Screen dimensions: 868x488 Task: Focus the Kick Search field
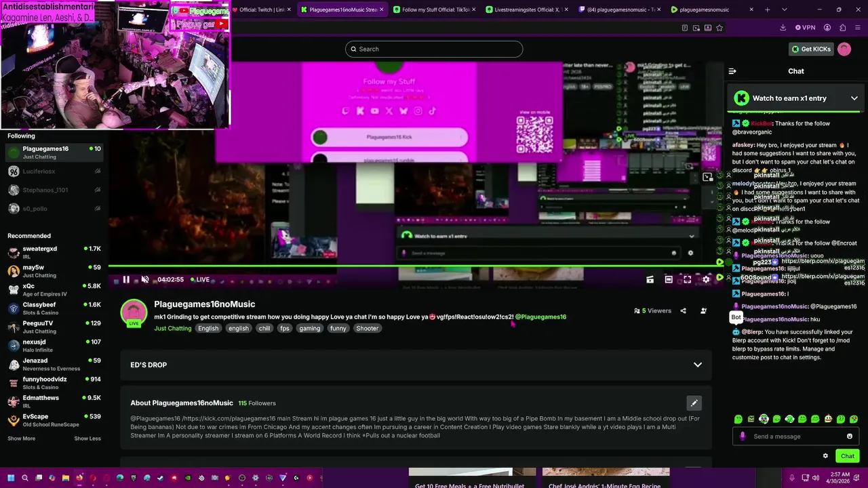[434, 49]
